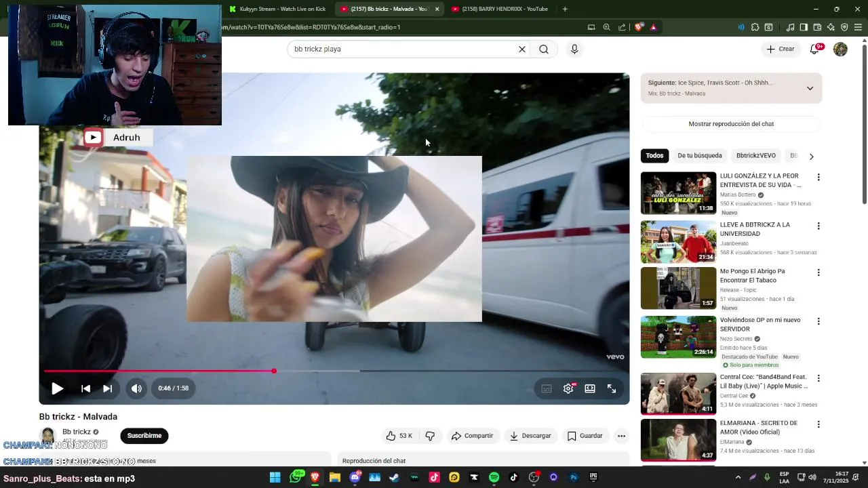Open options menu for Luli González video
This screenshot has height=488, width=868.
tap(818, 178)
